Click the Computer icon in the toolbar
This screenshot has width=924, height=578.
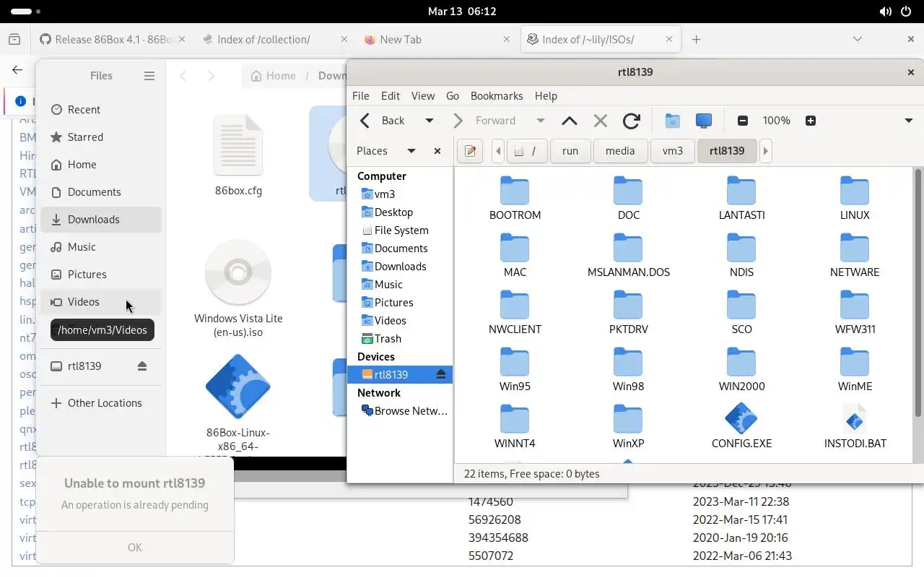point(703,121)
